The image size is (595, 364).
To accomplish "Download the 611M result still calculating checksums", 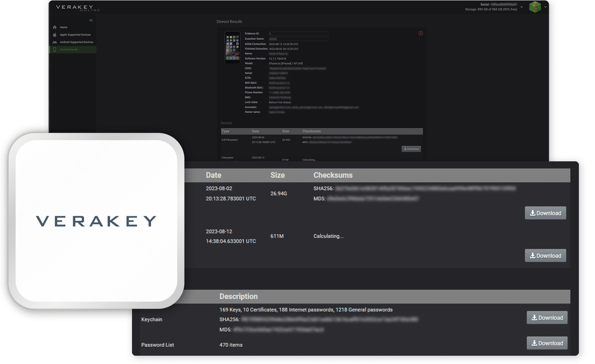I will (x=545, y=256).
